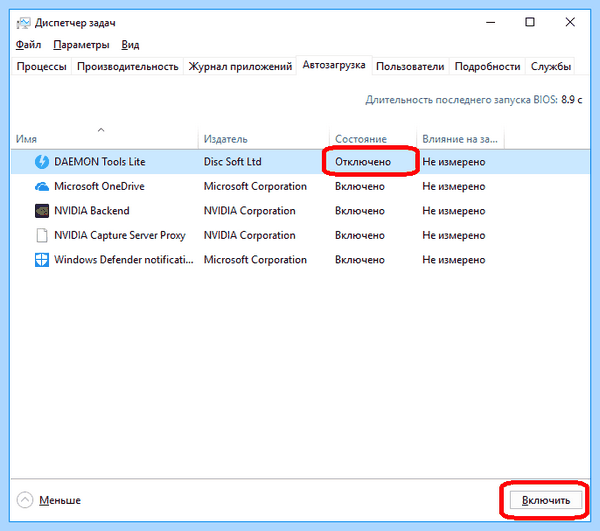Screen dimensions: 600x531
Task: Click Включено status in NVIDIA Capture Server row
Action: (360, 235)
